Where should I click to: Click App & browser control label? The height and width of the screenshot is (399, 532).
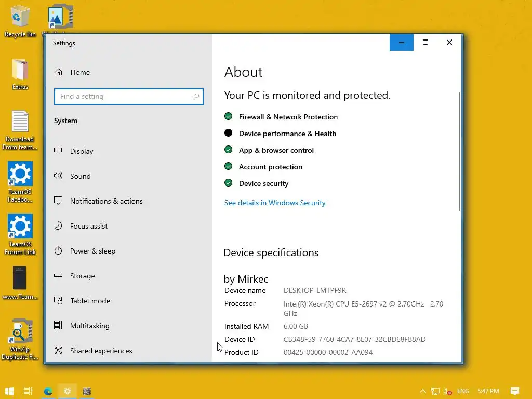pos(276,150)
